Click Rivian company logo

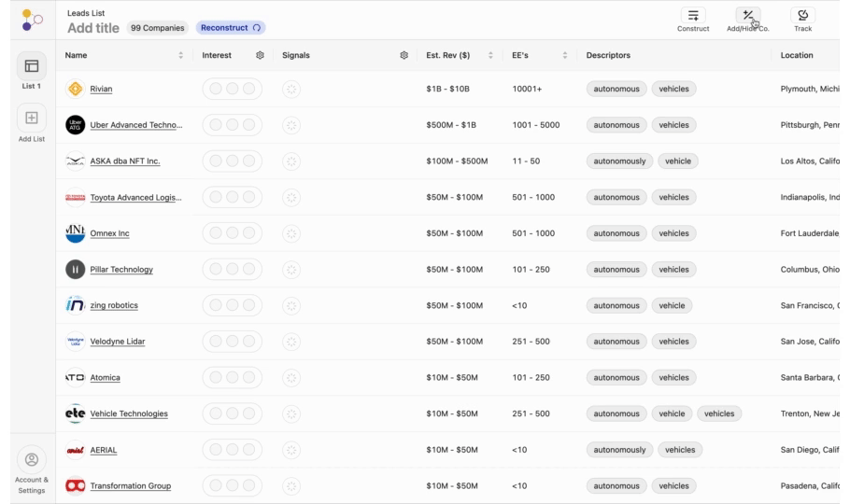tap(76, 89)
